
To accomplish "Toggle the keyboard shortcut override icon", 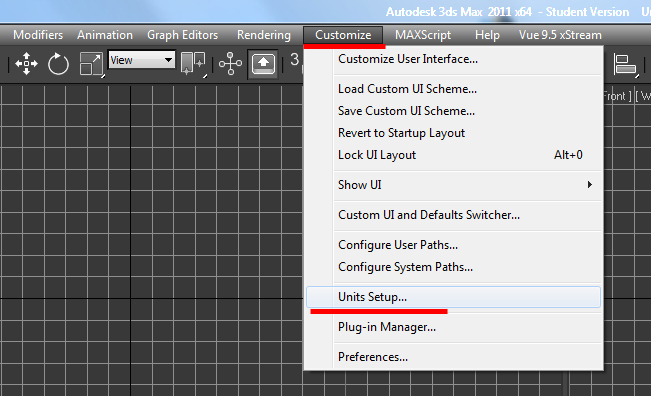I will (x=263, y=64).
